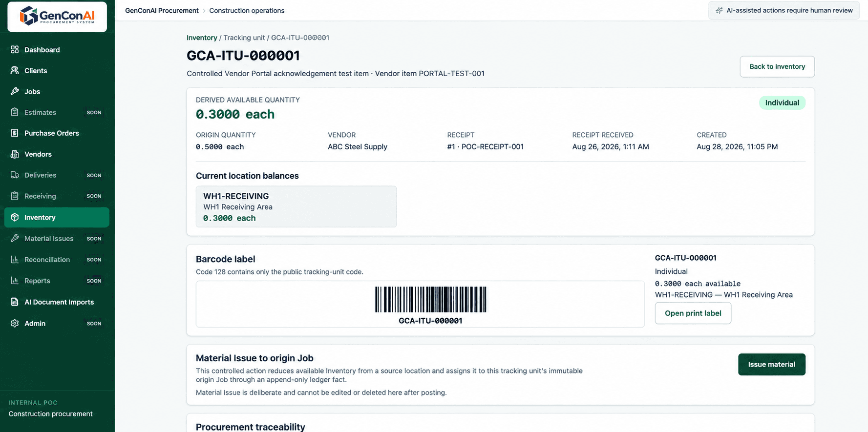
Task: Click the Deliveries truck icon
Action: pos(15,175)
